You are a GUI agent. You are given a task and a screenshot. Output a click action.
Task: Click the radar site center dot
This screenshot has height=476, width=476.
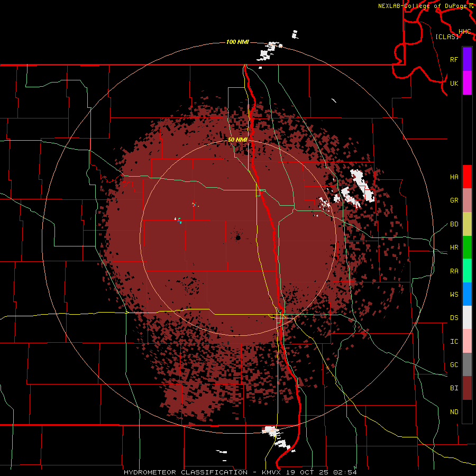click(238, 238)
